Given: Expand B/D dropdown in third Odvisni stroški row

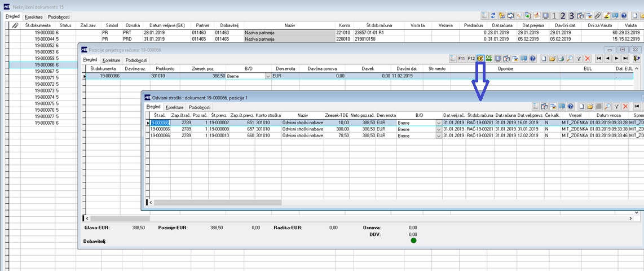Looking at the screenshot, I should coord(439,135).
